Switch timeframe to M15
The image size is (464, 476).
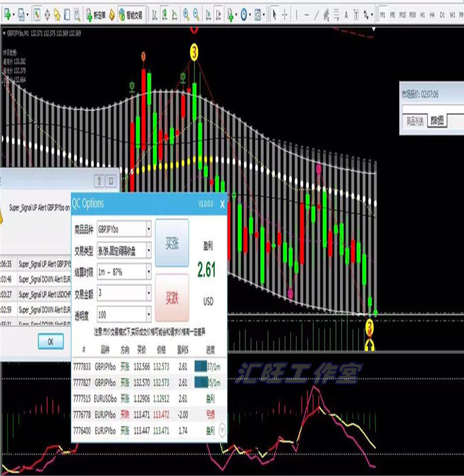point(402,15)
